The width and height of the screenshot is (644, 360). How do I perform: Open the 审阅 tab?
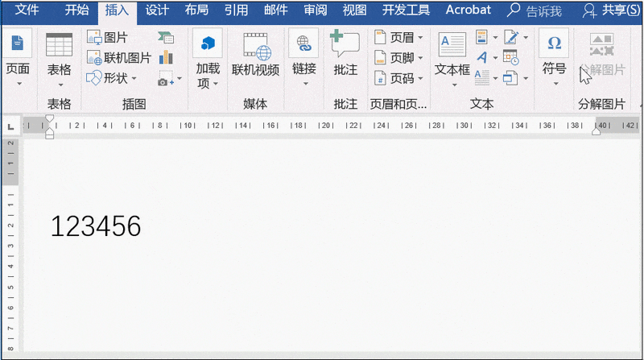tap(316, 10)
